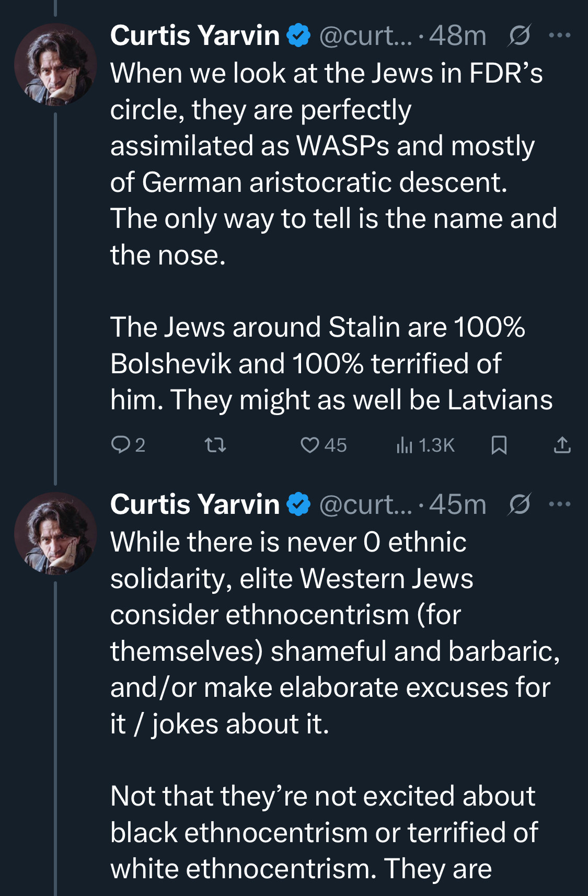588x896 pixels.
Task: Bookmark the first tweet
Action: [x=499, y=445]
